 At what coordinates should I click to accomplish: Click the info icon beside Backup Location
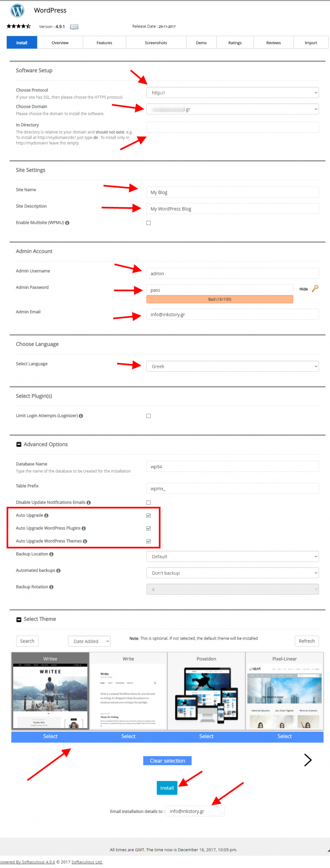click(x=51, y=554)
